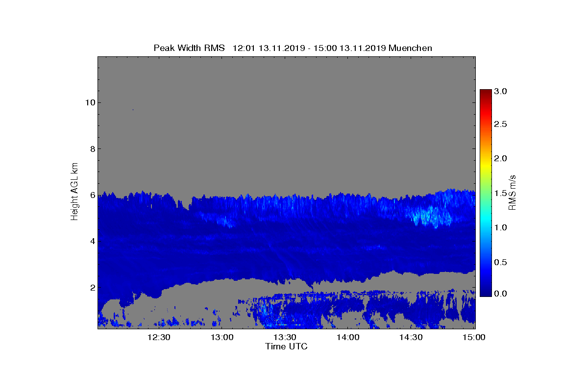Click the colorbar label '1.5'
This screenshot has height=392, width=588.
(x=500, y=194)
